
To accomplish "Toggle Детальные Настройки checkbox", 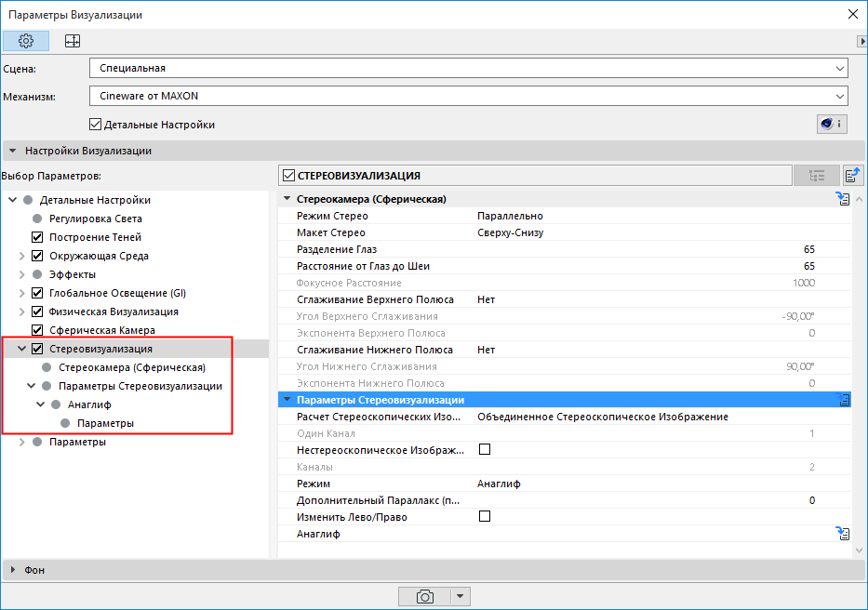I will pos(95,125).
